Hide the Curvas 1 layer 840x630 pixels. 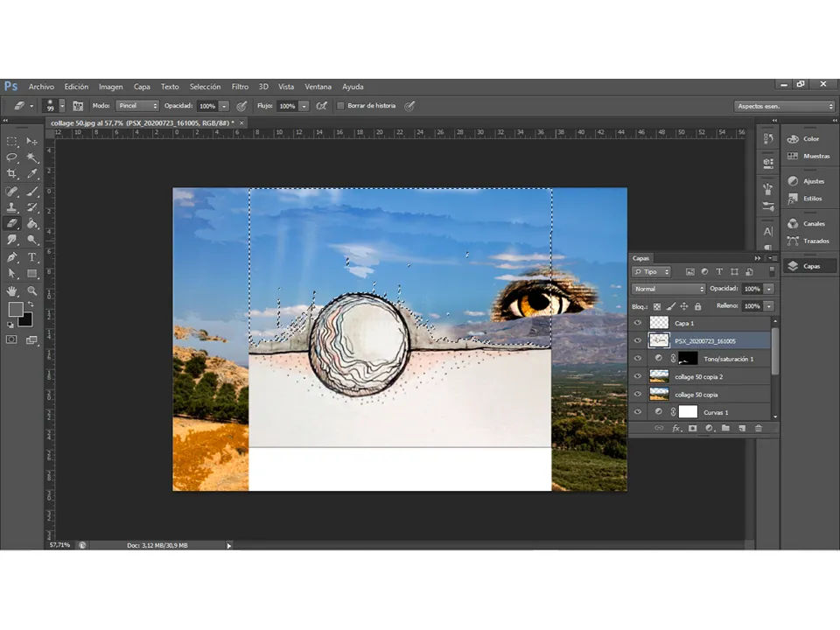[638, 412]
